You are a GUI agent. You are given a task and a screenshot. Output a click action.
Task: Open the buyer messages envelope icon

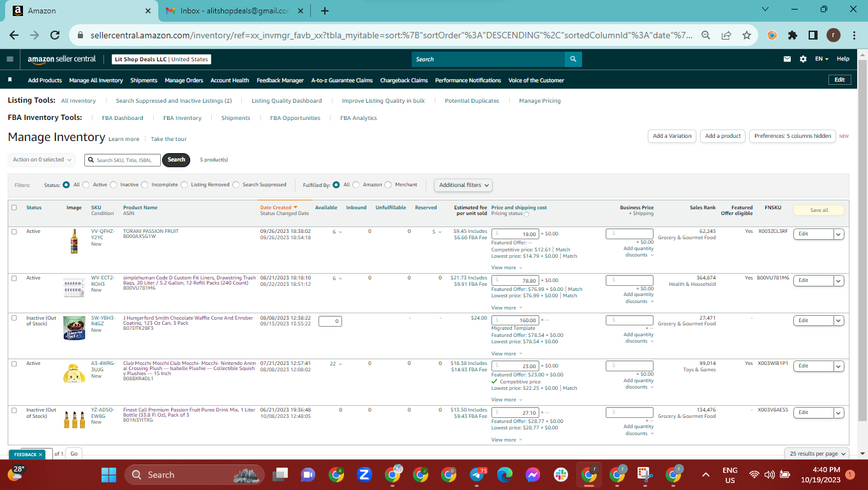click(788, 59)
